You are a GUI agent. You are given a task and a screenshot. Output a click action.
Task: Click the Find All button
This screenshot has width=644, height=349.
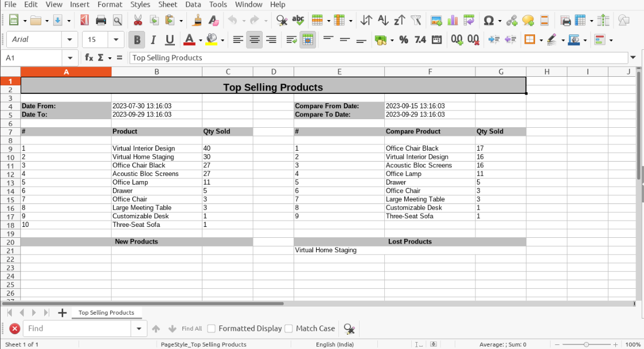[192, 328]
